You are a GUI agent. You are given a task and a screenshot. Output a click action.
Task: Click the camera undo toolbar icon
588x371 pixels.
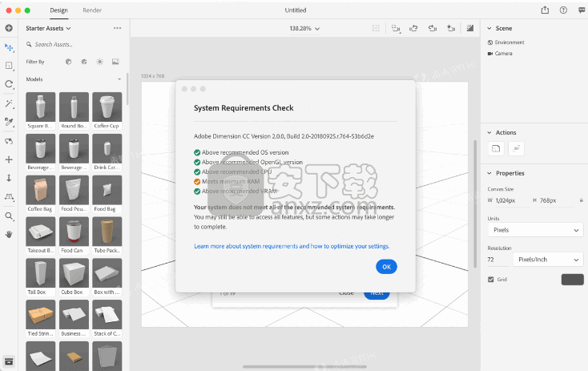pos(413,28)
